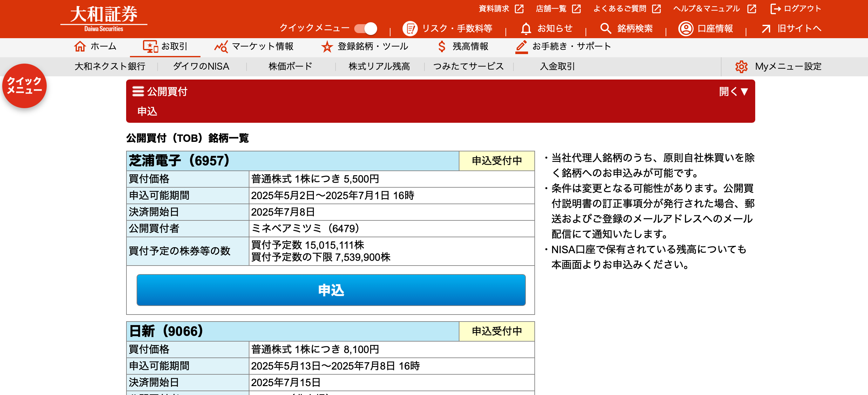Click external-link icon beside 店舗一覧
The image size is (868, 395).
point(577,9)
